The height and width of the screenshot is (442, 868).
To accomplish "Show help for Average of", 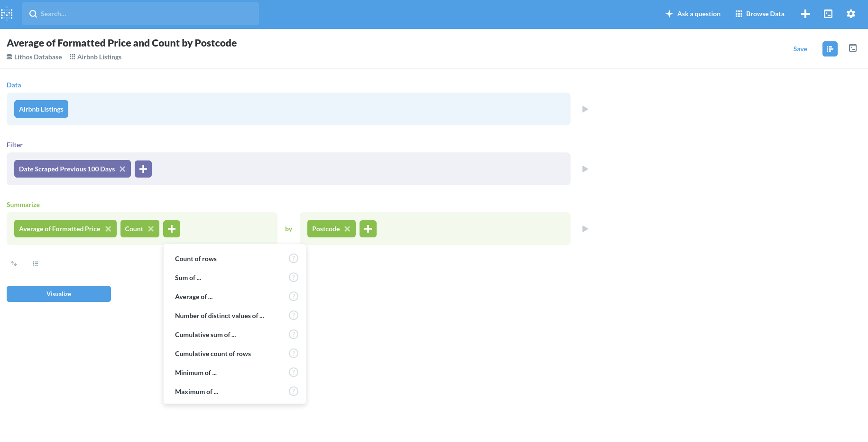I will point(294,296).
